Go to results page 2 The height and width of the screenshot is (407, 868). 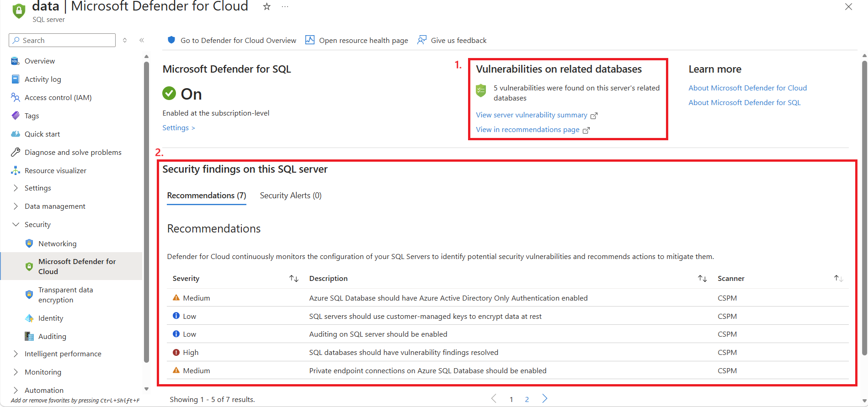[527, 400]
